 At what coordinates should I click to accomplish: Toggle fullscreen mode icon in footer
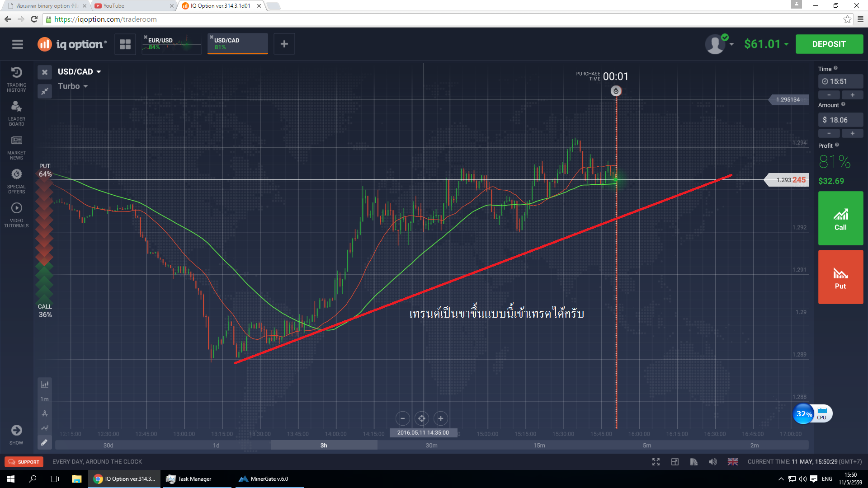tap(656, 461)
